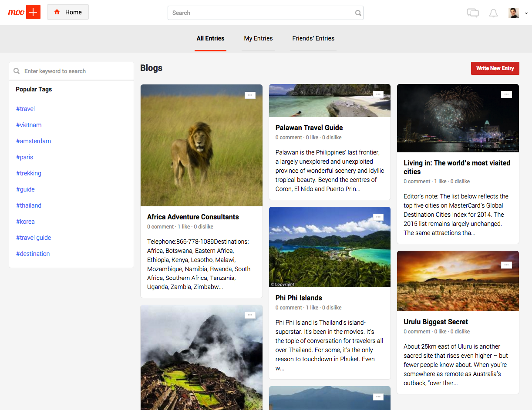
Task: Click stats line under Palawan Travel Guide
Action: 309,138
